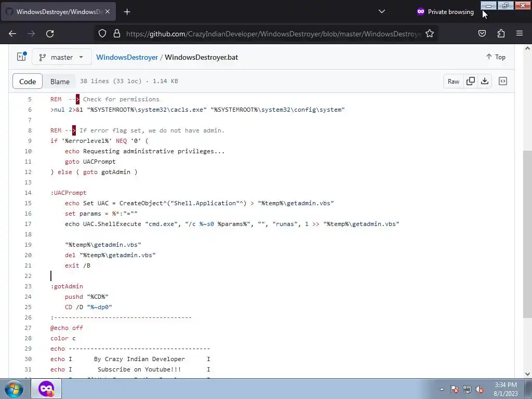The width and height of the screenshot is (532, 399).
Task: Minimize the Firefox window
Action: [488, 5]
